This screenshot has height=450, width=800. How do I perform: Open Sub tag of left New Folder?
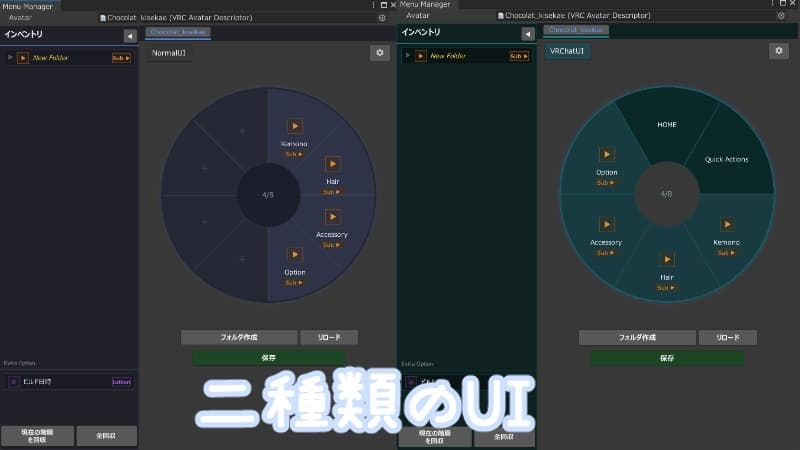pos(121,58)
